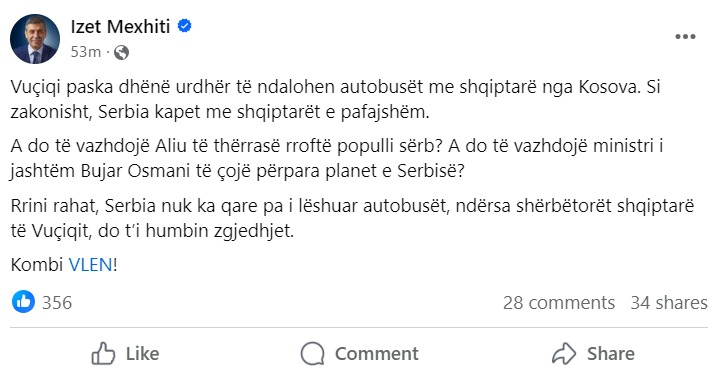Image resolution: width=715 pixels, height=371 pixels.
Task: Click the outlined thumbs-up Like icon
Action: pyautogui.click(x=103, y=353)
